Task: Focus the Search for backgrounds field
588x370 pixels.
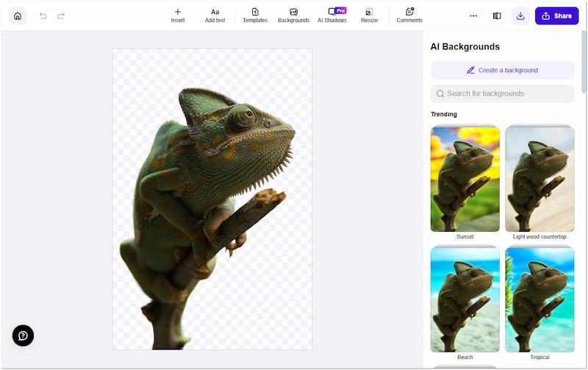Action: [x=502, y=93]
